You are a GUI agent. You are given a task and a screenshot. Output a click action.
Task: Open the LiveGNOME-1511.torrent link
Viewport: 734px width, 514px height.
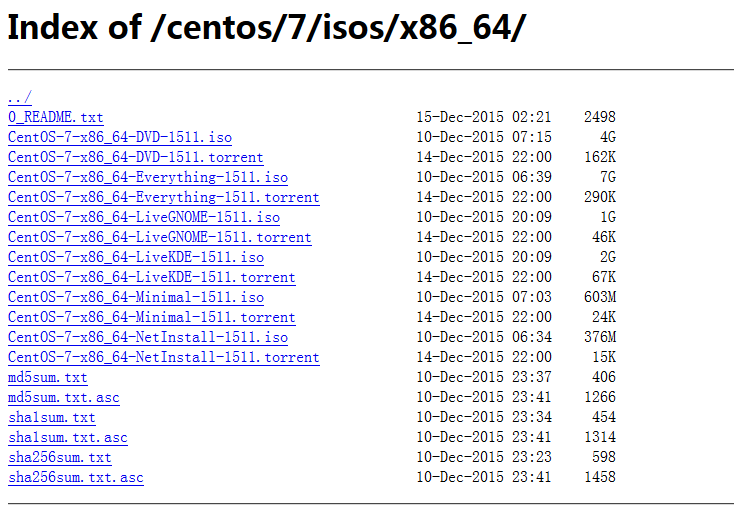(x=160, y=237)
